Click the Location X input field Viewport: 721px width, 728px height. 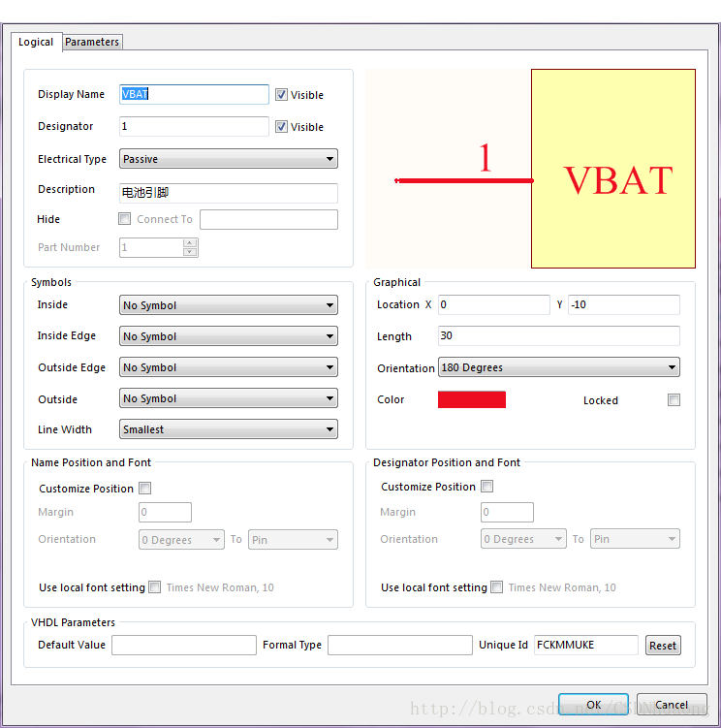pyautogui.click(x=492, y=305)
